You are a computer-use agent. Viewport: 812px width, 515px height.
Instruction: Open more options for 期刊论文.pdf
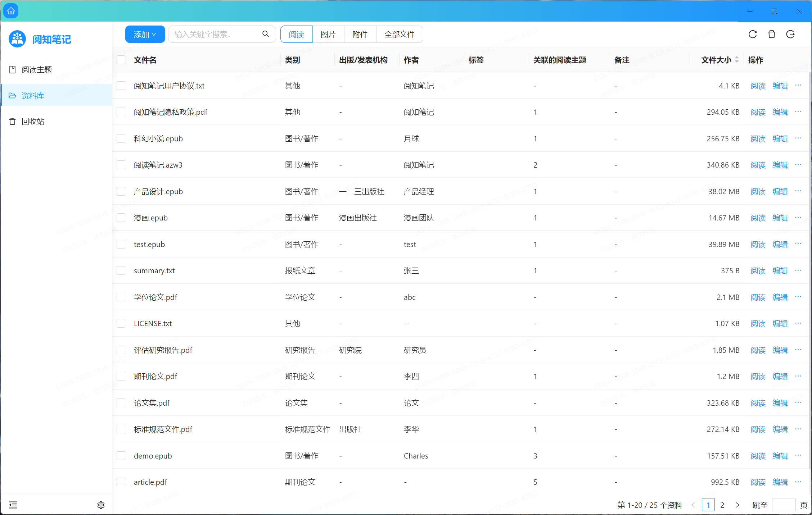[798, 376]
